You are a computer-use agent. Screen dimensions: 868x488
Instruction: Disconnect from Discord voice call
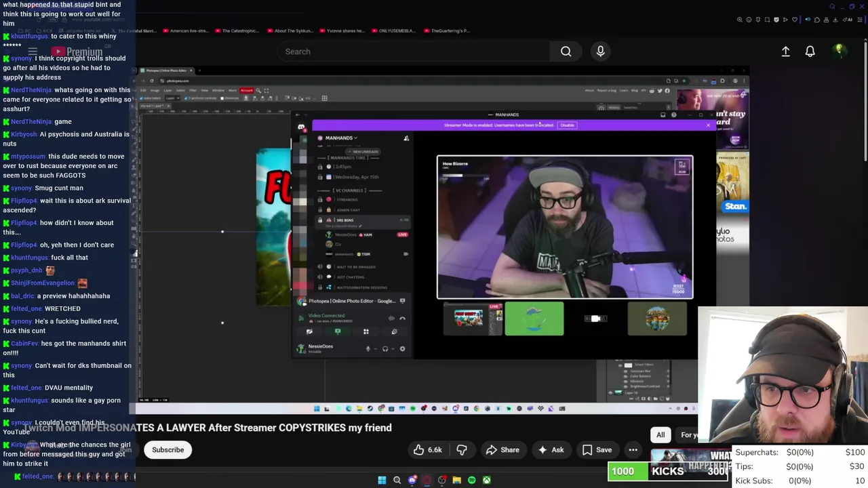point(402,318)
